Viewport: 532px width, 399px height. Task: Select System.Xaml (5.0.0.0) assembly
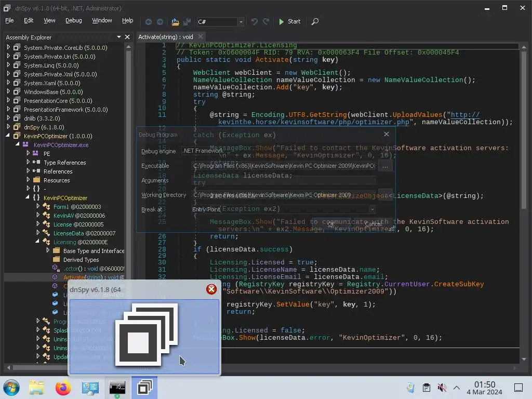[x=52, y=83]
